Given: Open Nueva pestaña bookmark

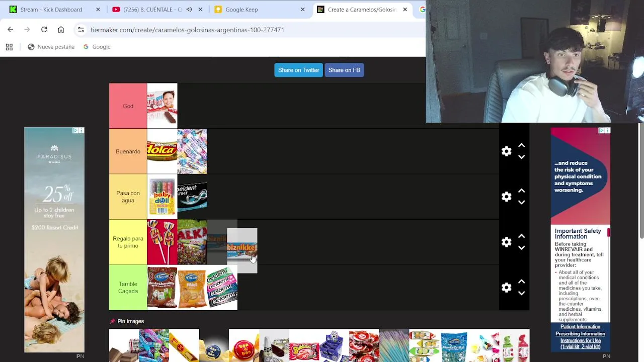Looking at the screenshot, I should pyautogui.click(x=51, y=47).
